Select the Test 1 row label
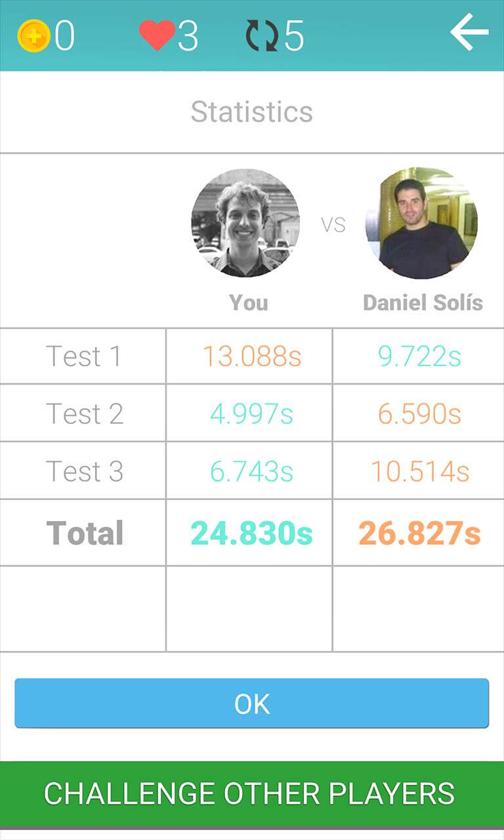 pyautogui.click(x=83, y=356)
